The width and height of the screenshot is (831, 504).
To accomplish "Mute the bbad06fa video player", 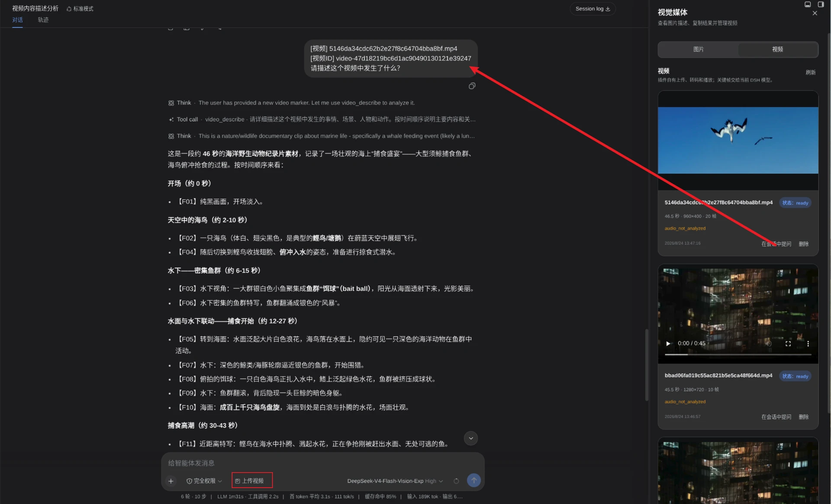I will tap(768, 343).
